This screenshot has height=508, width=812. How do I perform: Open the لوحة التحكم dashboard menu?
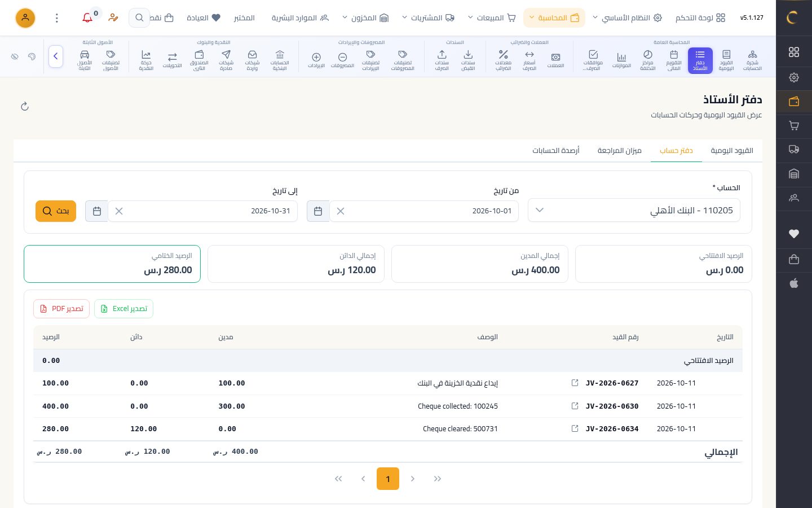pos(700,18)
